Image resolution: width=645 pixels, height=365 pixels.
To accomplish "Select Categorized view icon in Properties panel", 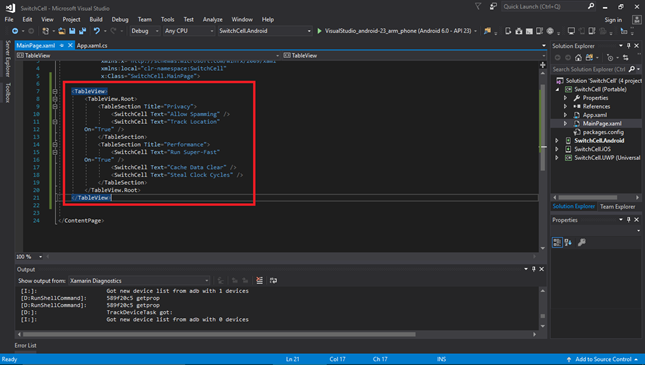I will click(557, 242).
